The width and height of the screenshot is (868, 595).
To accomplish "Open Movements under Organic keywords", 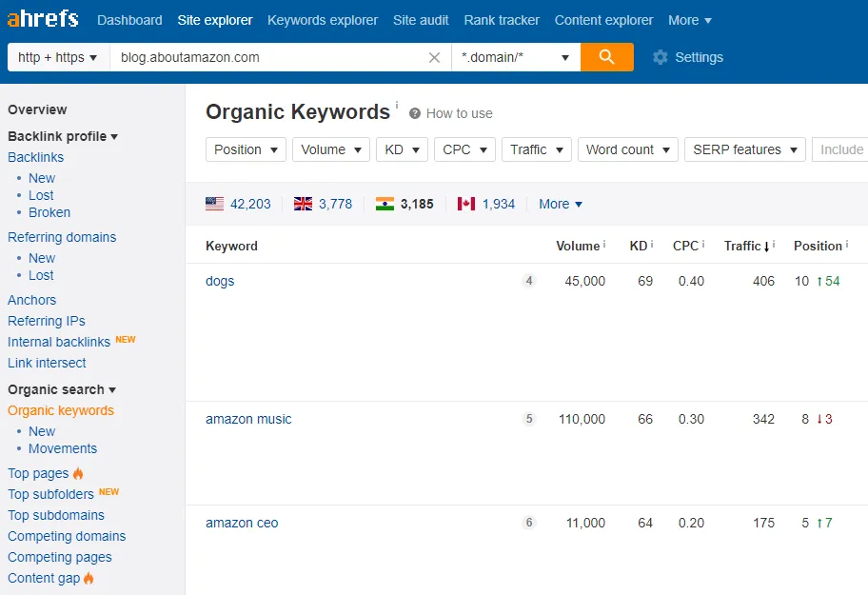I will [63, 448].
